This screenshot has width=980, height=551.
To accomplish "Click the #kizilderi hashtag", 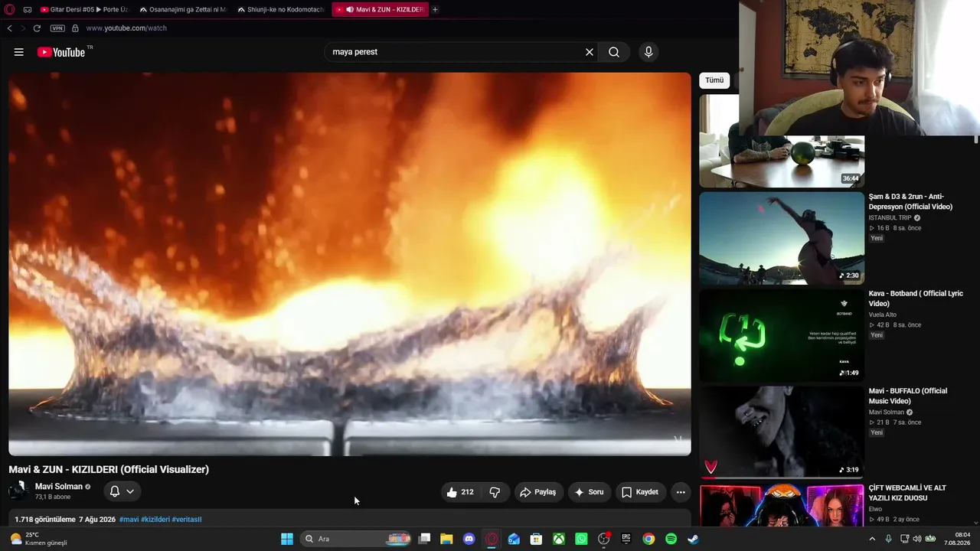I will [155, 520].
